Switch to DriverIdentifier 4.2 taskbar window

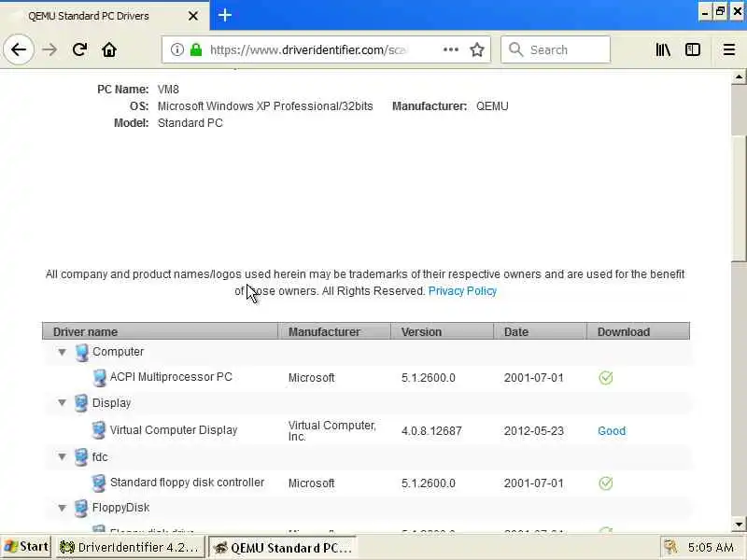pos(131,547)
